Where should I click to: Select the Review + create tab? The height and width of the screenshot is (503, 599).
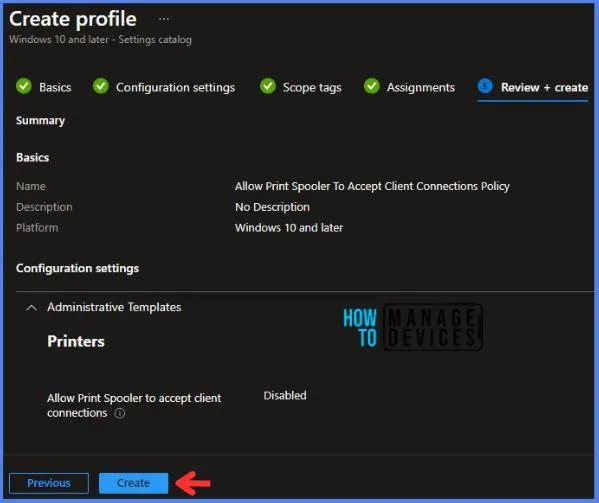[544, 87]
